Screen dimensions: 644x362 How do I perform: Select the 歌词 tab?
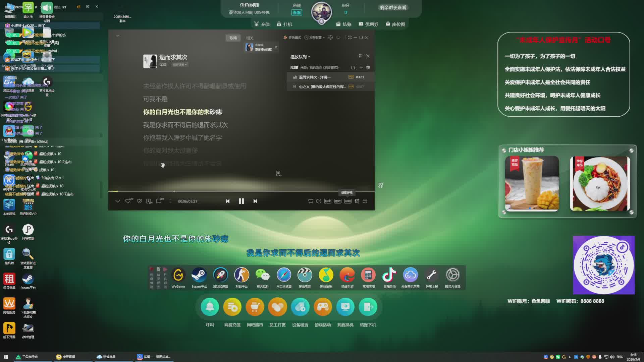(233, 38)
